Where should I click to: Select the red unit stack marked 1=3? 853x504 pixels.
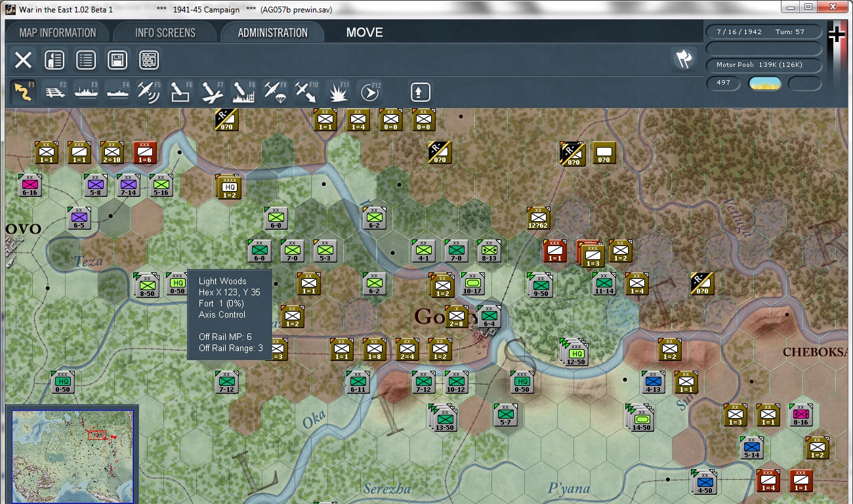(591, 254)
